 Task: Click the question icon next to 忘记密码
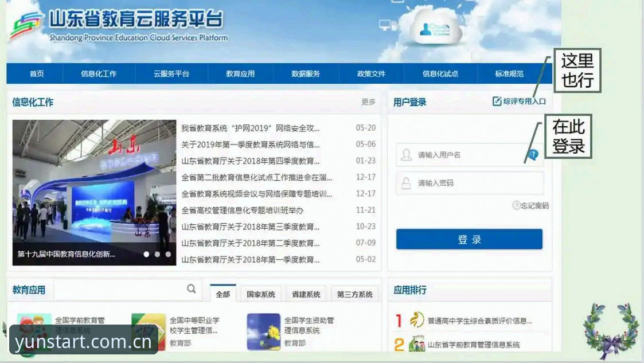[x=516, y=205]
